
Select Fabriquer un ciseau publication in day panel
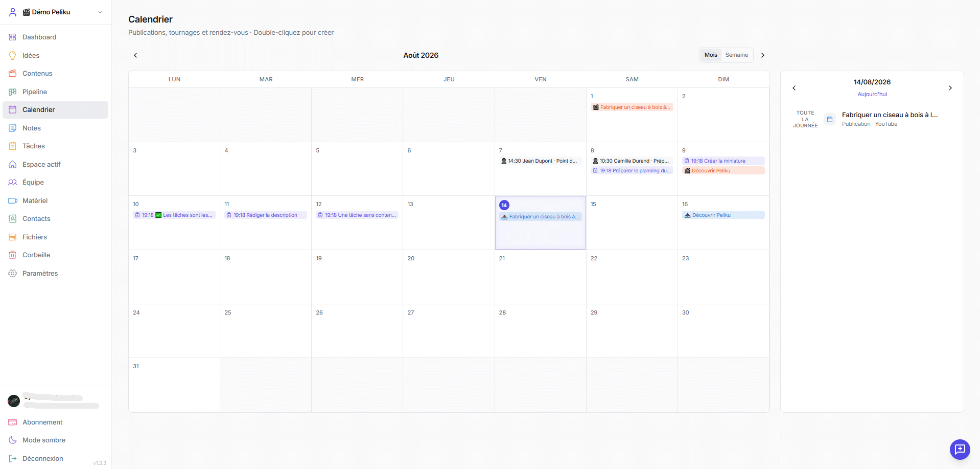coord(872,119)
